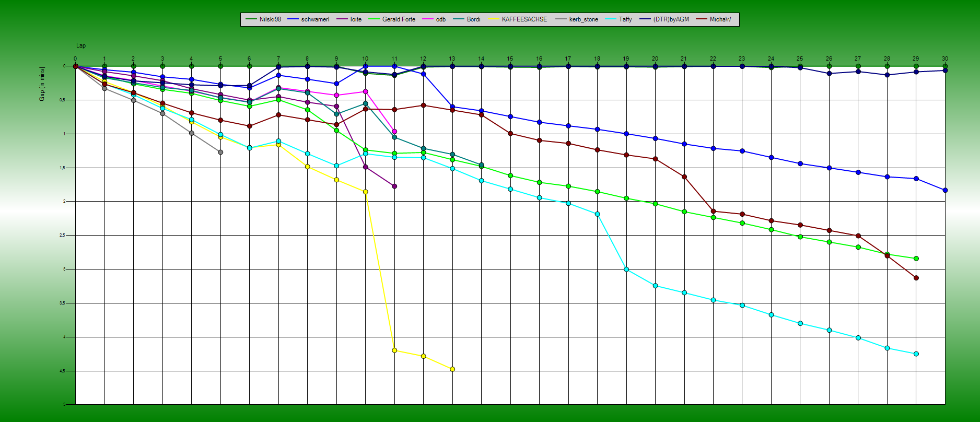Click the 'Gap [in mins]' axis title
Screen dimensions: 980x422
42,84
